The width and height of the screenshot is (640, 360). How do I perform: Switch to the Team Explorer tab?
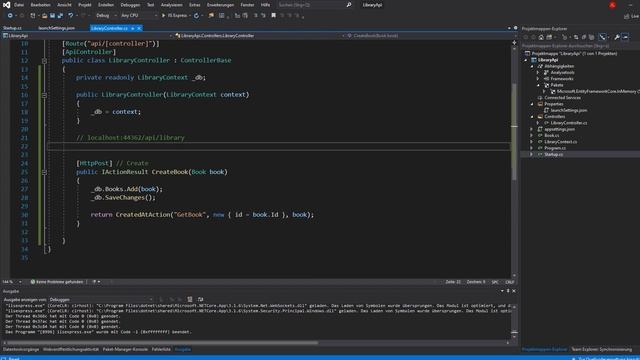(601, 349)
